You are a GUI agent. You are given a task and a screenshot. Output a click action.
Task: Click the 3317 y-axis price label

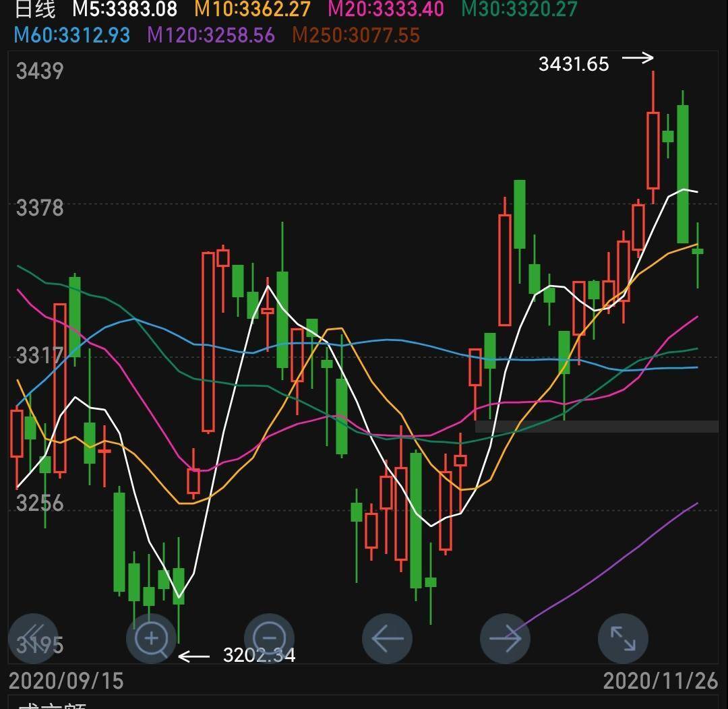click(x=40, y=356)
